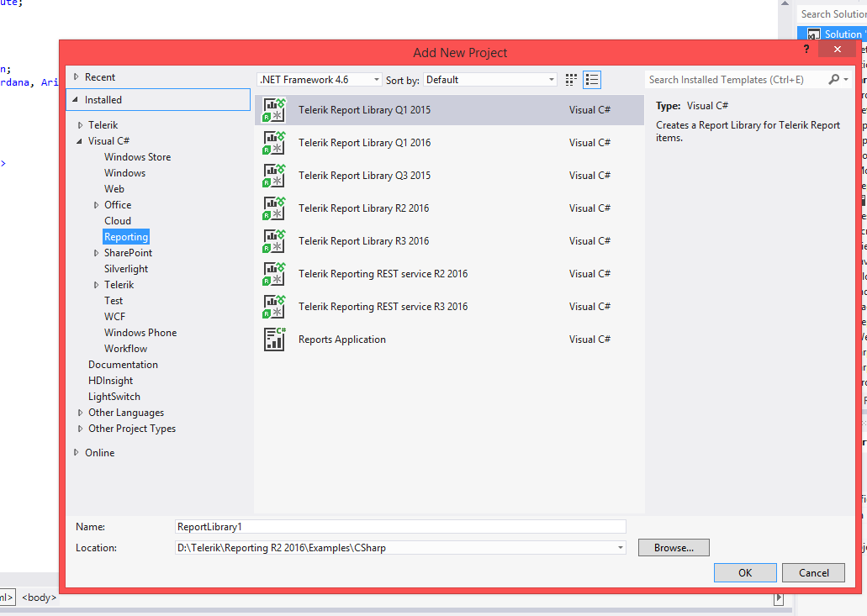Select the Reporting category

pyautogui.click(x=126, y=237)
